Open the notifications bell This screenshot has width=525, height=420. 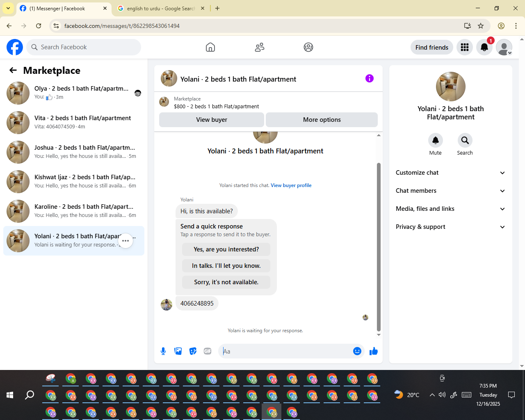pyautogui.click(x=484, y=47)
